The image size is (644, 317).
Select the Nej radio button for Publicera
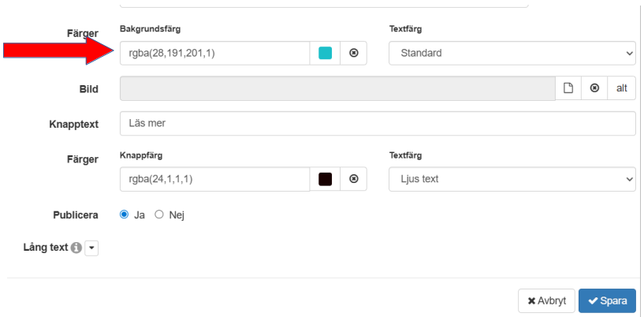tap(158, 214)
